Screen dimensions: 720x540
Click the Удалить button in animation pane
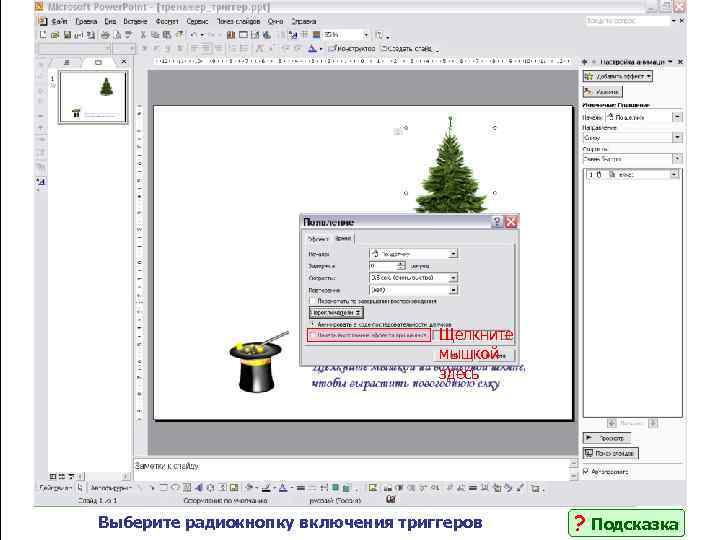tap(602, 92)
